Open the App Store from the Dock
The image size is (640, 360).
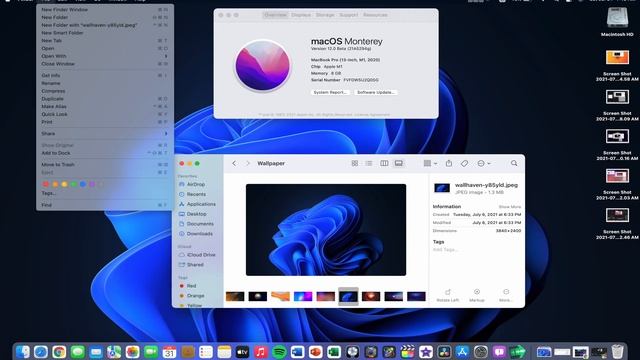tap(462, 352)
